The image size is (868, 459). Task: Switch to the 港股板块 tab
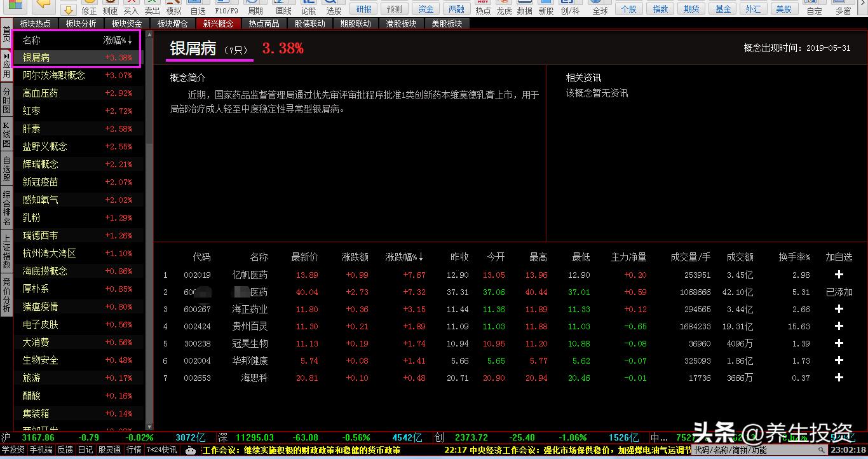point(401,24)
